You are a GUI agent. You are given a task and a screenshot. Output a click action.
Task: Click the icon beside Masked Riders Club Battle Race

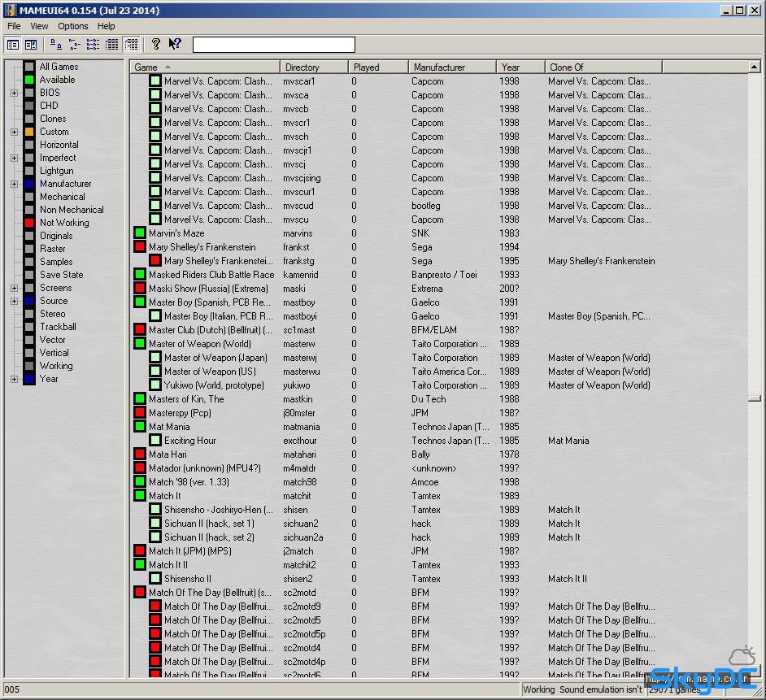[x=140, y=275]
